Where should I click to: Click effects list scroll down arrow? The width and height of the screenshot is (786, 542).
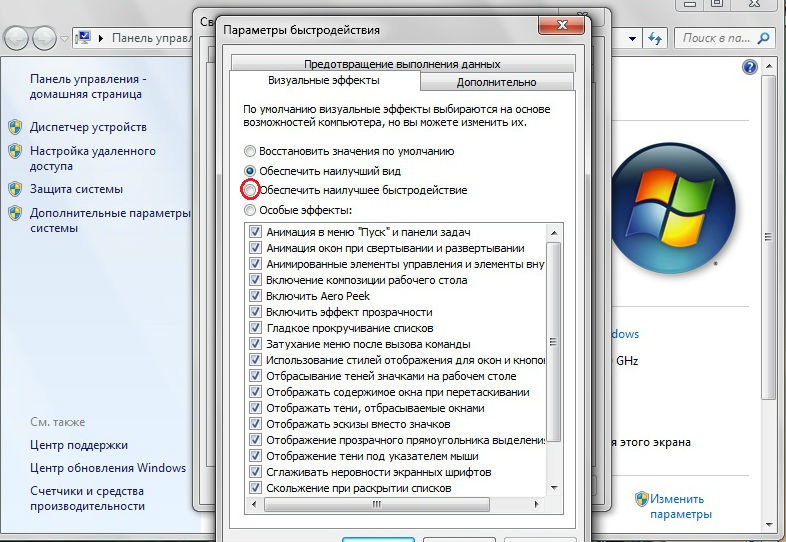(554, 487)
